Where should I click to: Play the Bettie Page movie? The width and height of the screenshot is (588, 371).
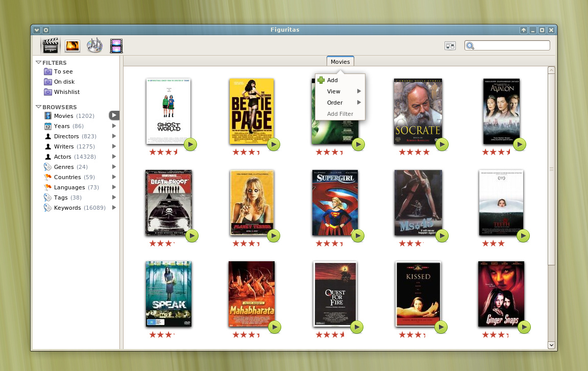[x=274, y=144]
